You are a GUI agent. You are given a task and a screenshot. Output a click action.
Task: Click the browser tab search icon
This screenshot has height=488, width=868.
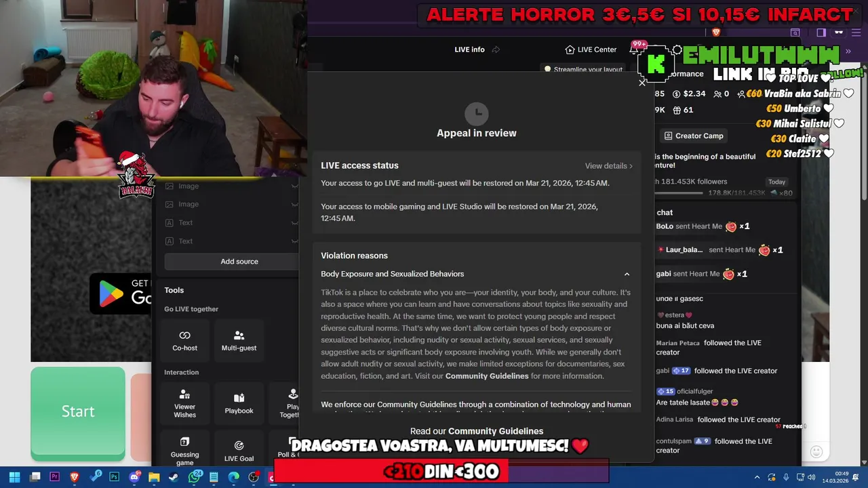[795, 33]
